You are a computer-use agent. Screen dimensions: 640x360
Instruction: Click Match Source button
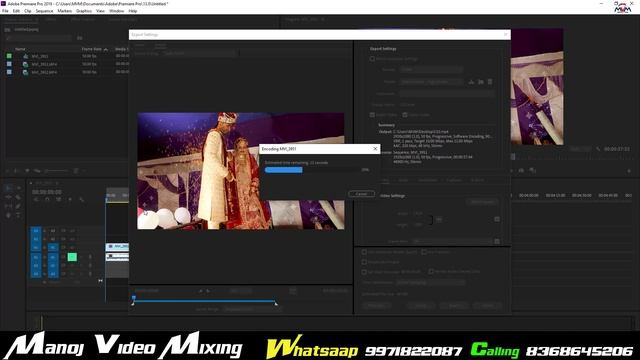482,202
